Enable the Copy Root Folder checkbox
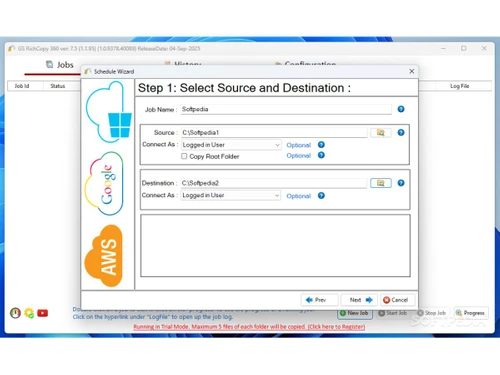The width and height of the screenshot is (500, 375). (184, 156)
